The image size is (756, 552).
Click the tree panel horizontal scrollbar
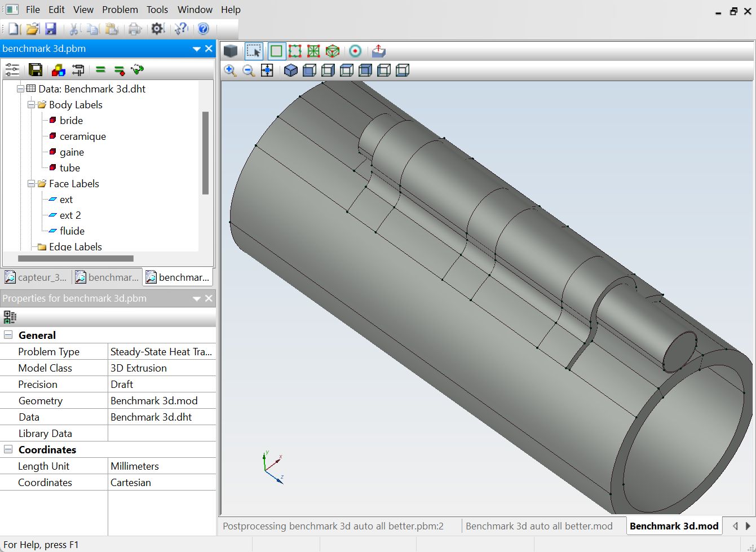click(76, 259)
